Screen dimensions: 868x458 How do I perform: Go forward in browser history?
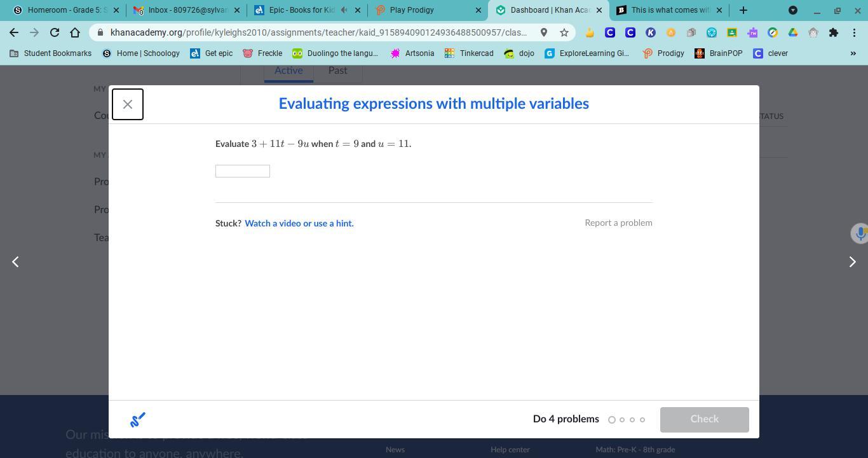point(34,32)
